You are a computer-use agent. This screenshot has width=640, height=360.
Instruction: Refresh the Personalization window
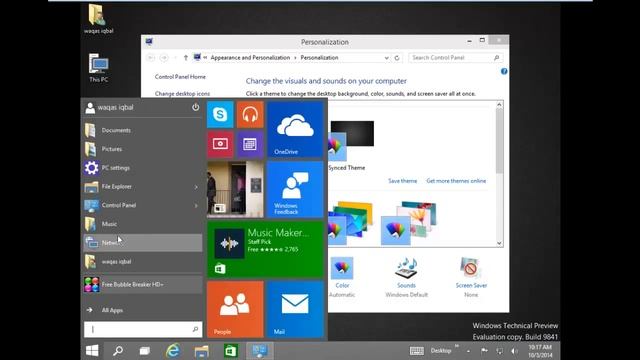tap(397, 58)
